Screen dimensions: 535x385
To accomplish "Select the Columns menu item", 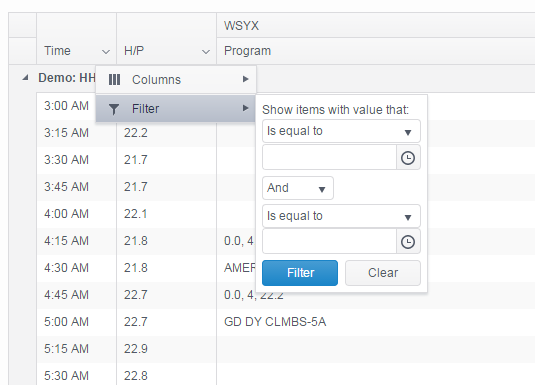I will (x=176, y=80).
